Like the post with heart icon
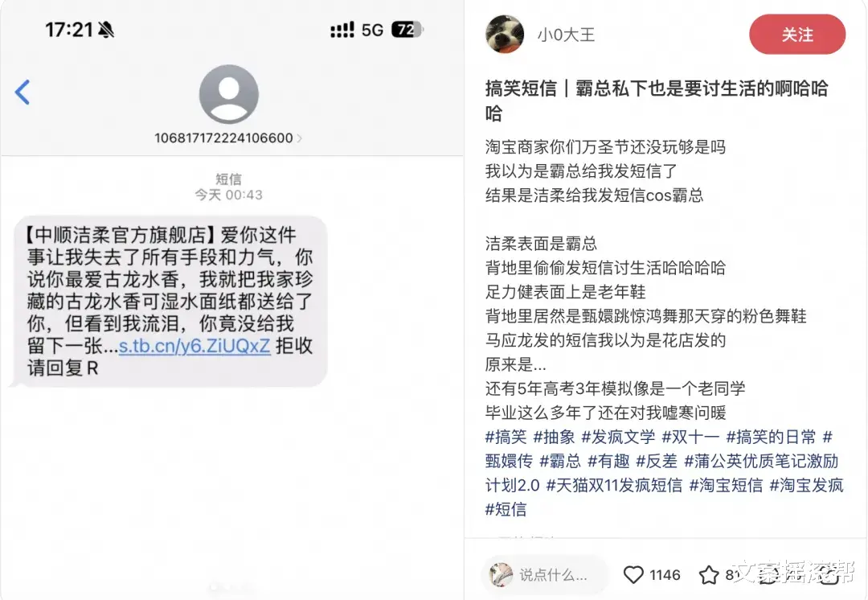The image size is (868, 600). tap(633, 574)
